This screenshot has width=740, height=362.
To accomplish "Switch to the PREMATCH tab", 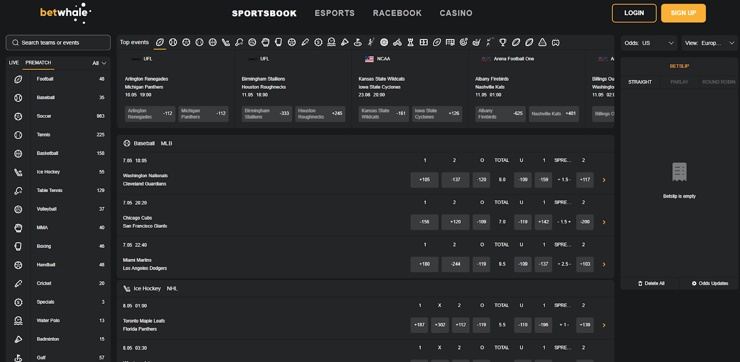I will (x=38, y=63).
